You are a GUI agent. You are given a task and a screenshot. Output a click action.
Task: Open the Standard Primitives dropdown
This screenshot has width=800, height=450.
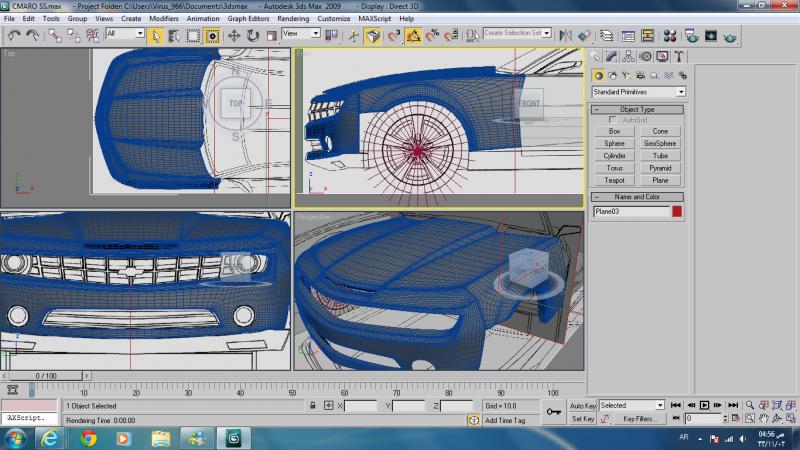(638, 92)
